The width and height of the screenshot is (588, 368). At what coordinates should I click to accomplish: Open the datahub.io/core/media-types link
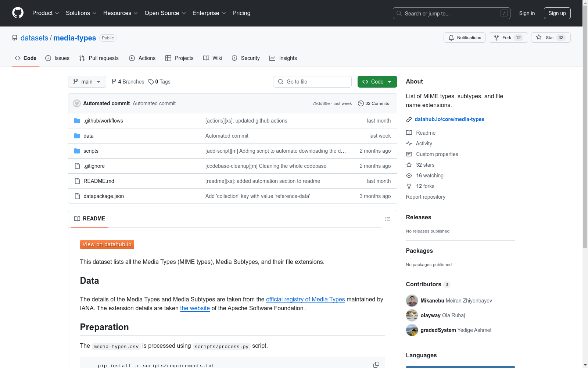449,119
